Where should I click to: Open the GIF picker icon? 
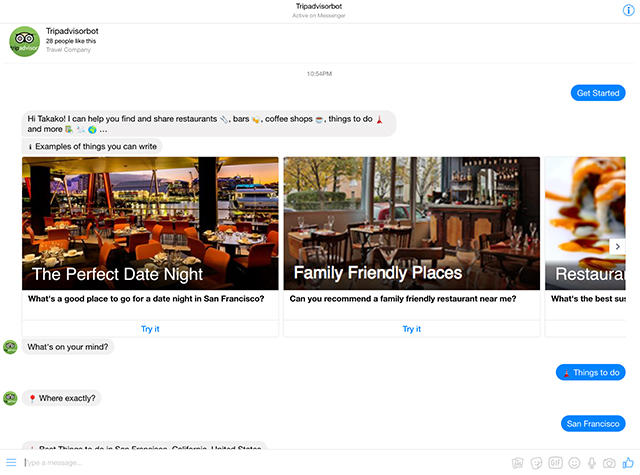tap(556, 463)
